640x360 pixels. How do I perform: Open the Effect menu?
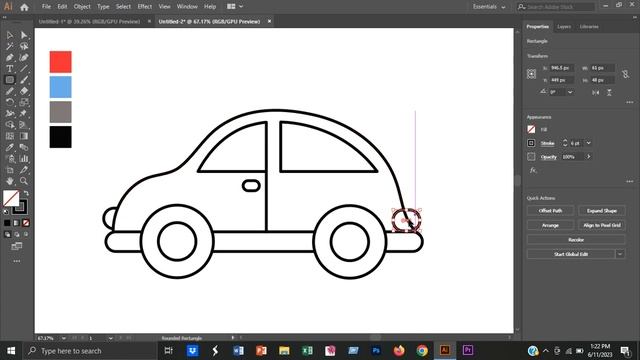[144, 7]
